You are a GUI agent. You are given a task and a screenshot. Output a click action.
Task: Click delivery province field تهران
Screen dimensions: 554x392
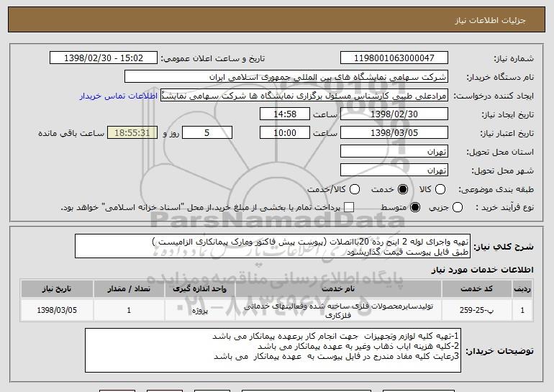click(394, 152)
